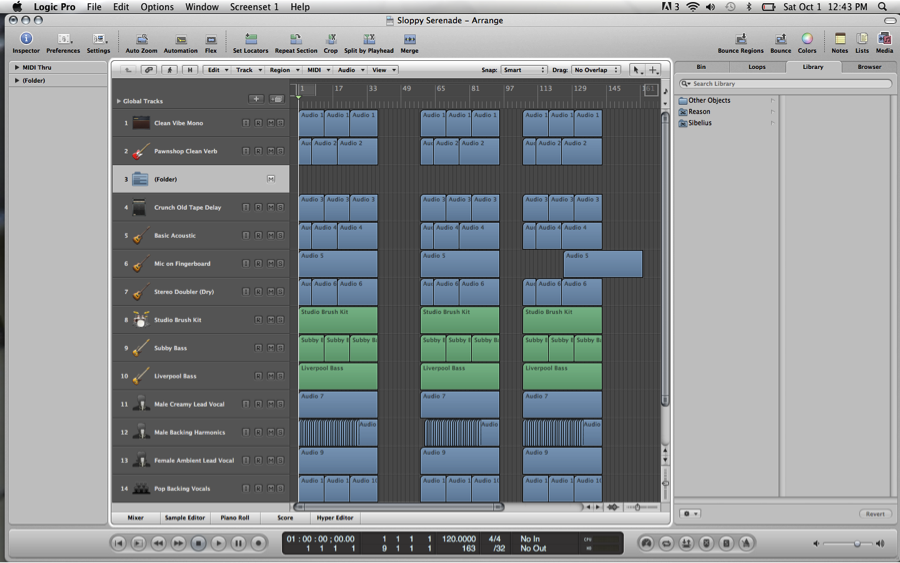Viewport: 900px width, 563px height.
Task: Click the Split by Playhead icon
Action: point(368,41)
